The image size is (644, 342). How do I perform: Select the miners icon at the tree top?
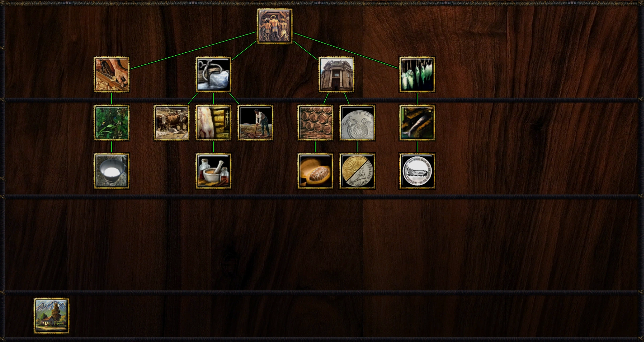pyautogui.click(x=274, y=26)
